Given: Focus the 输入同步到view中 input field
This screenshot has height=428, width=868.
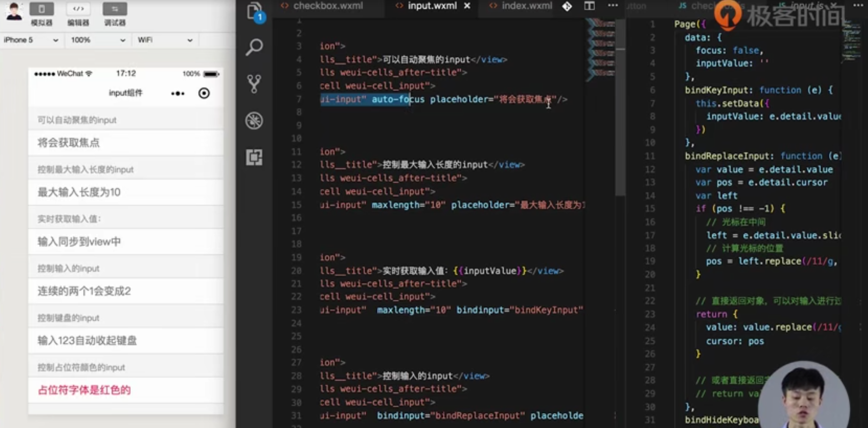Looking at the screenshot, I should (x=126, y=242).
